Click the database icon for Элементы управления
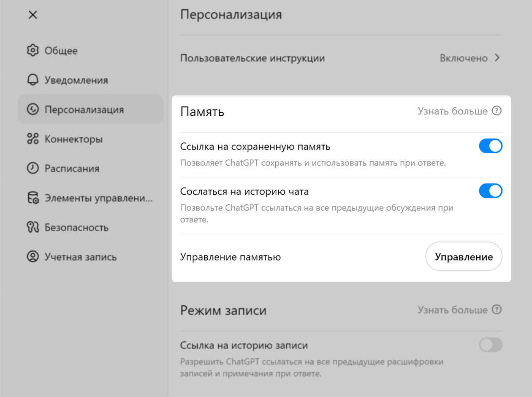532x397 pixels. click(33, 198)
